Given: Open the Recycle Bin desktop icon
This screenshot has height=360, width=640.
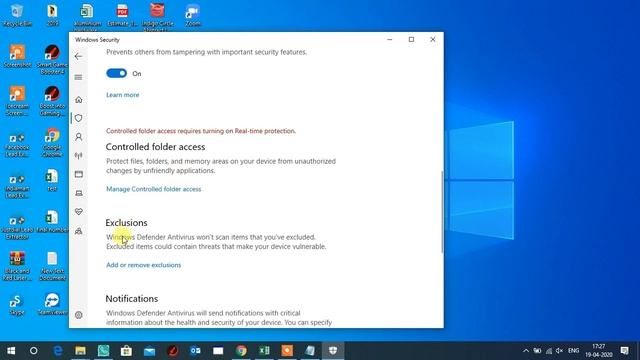Looking at the screenshot, I should pos(17,15).
